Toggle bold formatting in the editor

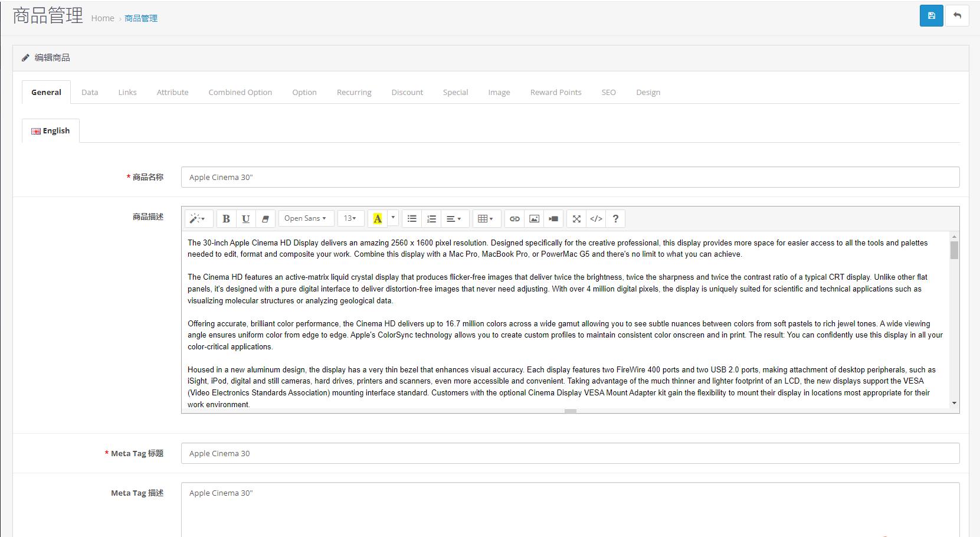tap(226, 219)
